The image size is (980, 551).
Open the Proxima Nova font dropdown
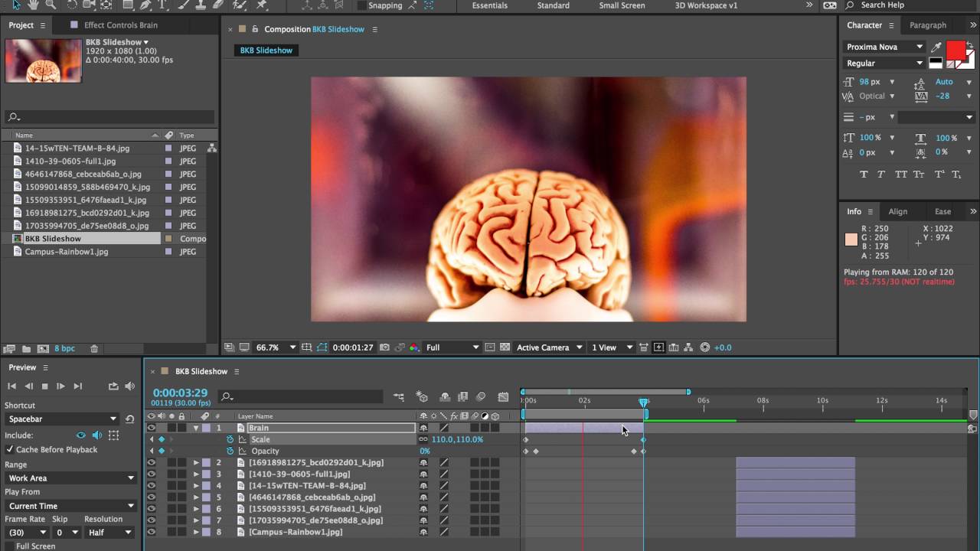tap(884, 47)
